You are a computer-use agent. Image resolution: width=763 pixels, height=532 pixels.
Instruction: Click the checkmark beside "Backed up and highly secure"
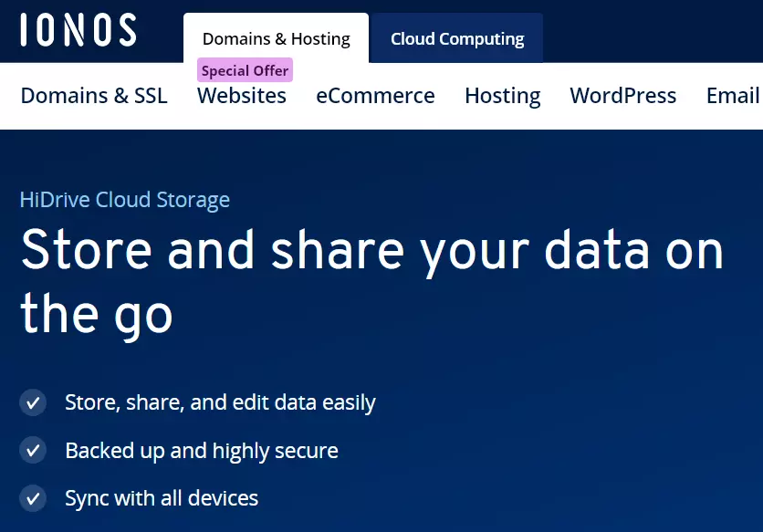[x=33, y=450]
